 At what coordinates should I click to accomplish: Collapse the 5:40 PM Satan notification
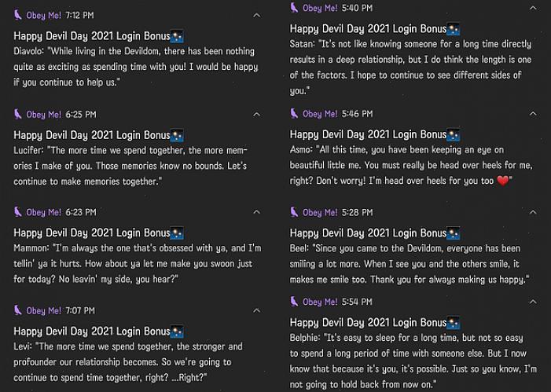[x=533, y=8]
